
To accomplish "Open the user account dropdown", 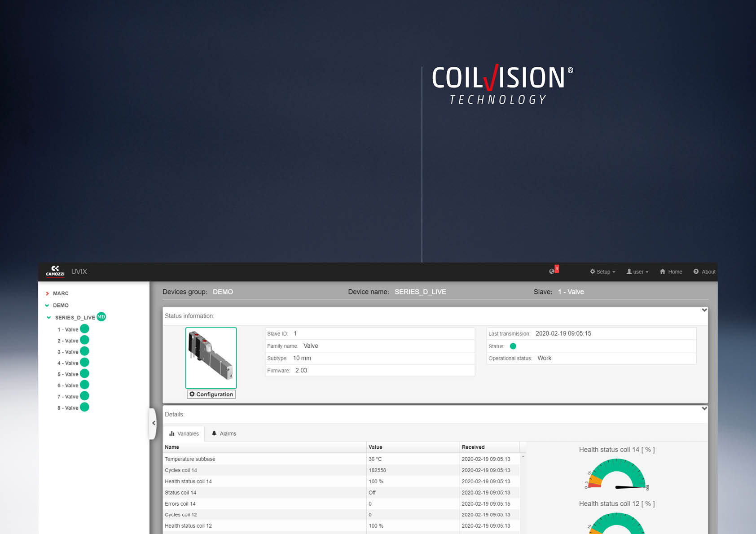I will click(x=637, y=271).
